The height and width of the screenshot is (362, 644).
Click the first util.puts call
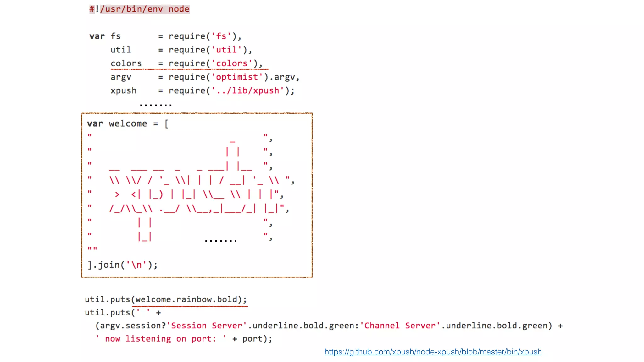[108, 299]
